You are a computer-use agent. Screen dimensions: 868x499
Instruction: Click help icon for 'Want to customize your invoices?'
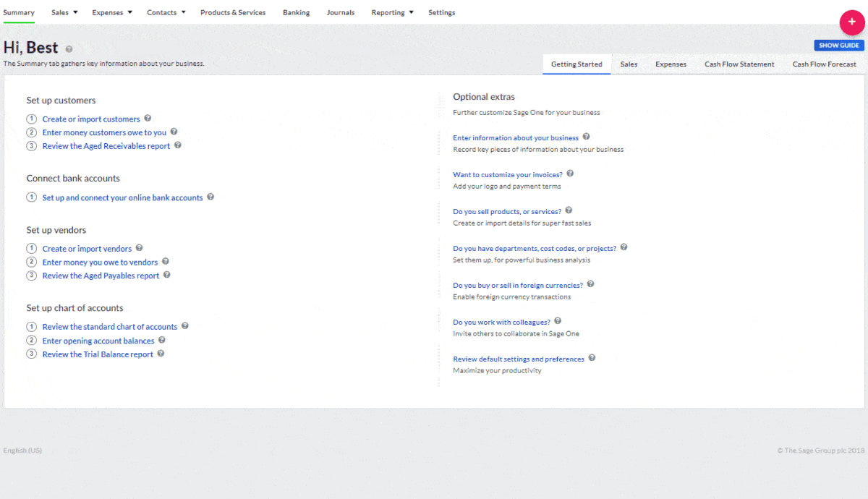(570, 174)
